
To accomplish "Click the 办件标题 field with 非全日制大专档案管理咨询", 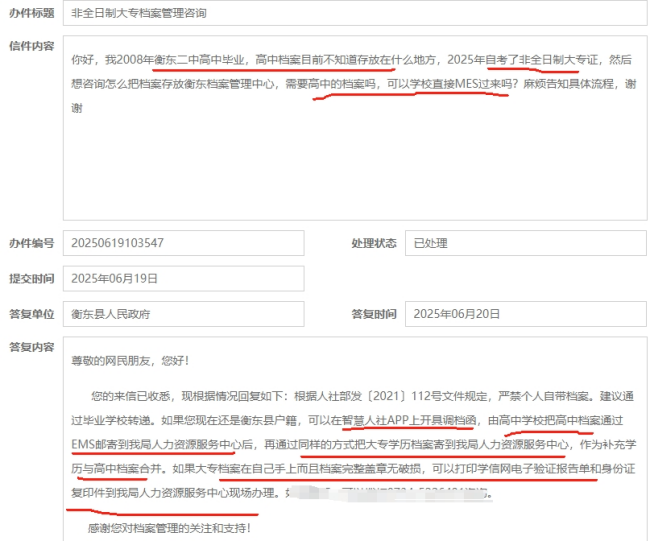I will click(x=355, y=13).
